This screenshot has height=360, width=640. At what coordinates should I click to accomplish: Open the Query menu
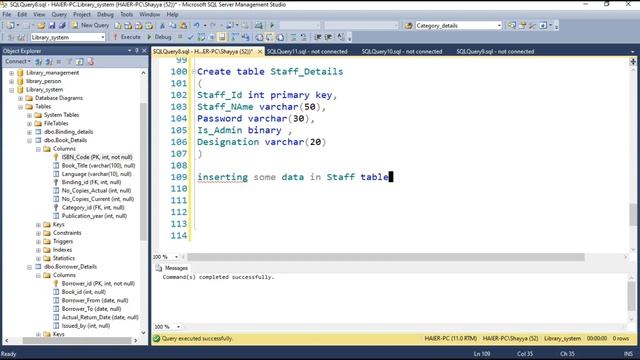point(59,14)
